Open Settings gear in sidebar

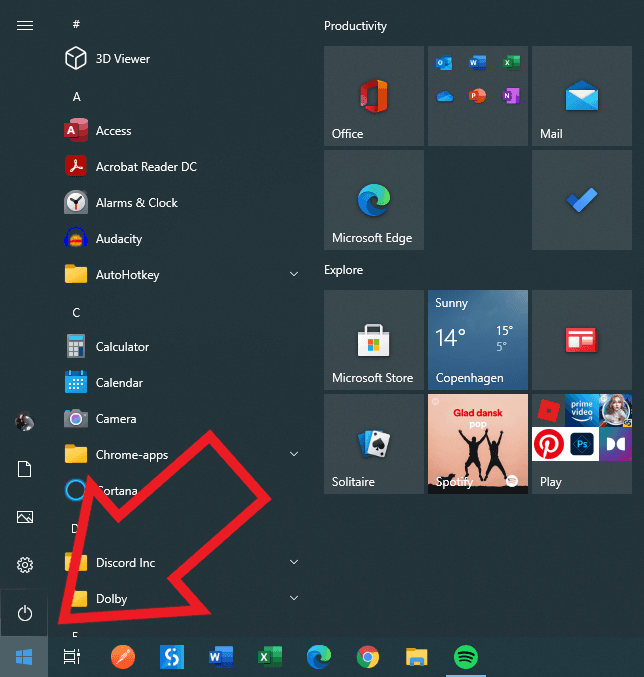click(x=25, y=565)
